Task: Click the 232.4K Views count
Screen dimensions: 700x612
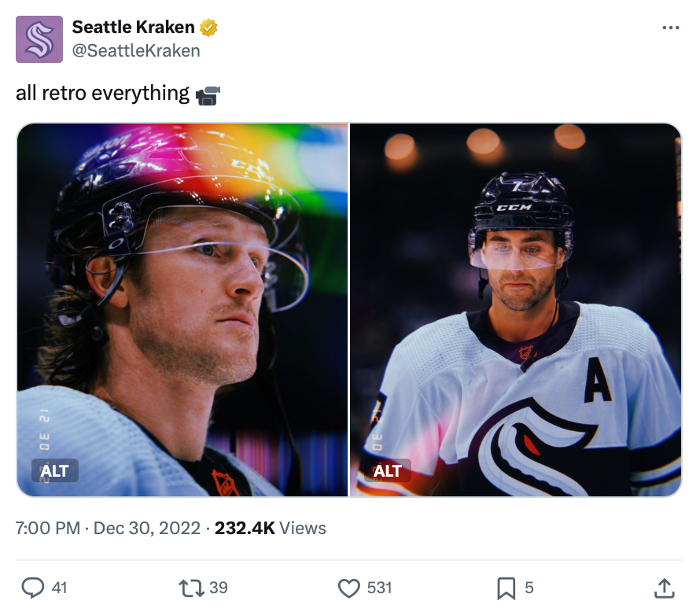Action: pos(270,528)
